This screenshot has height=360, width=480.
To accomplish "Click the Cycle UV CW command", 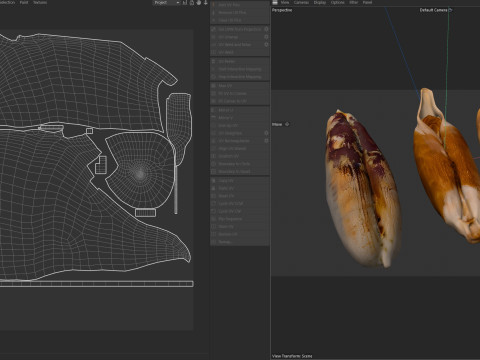I will (240, 211).
